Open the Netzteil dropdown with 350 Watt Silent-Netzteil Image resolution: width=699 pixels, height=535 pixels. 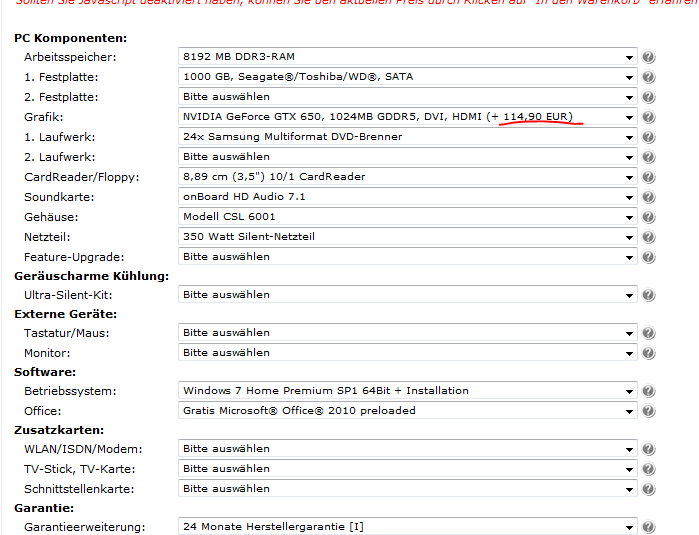click(x=407, y=237)
